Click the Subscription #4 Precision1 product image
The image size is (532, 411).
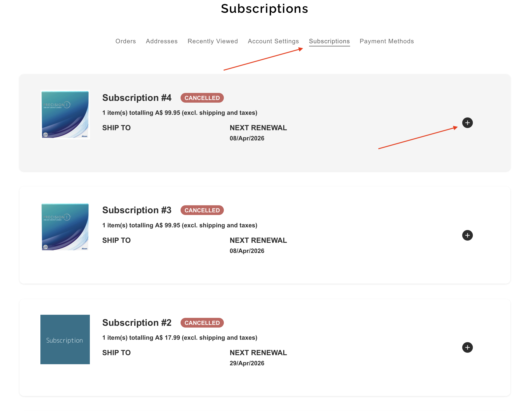[65, 115]
